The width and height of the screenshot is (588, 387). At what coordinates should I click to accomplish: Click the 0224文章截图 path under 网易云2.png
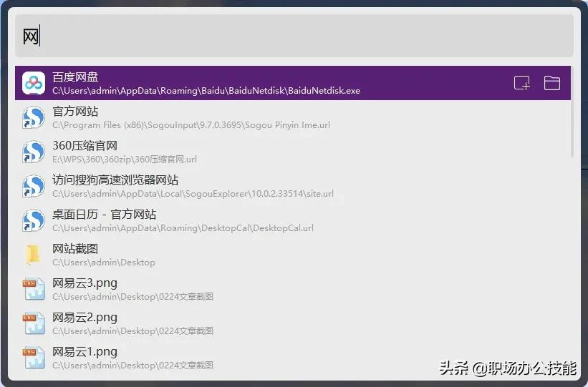pyautogui.click(x=132, y=330)
